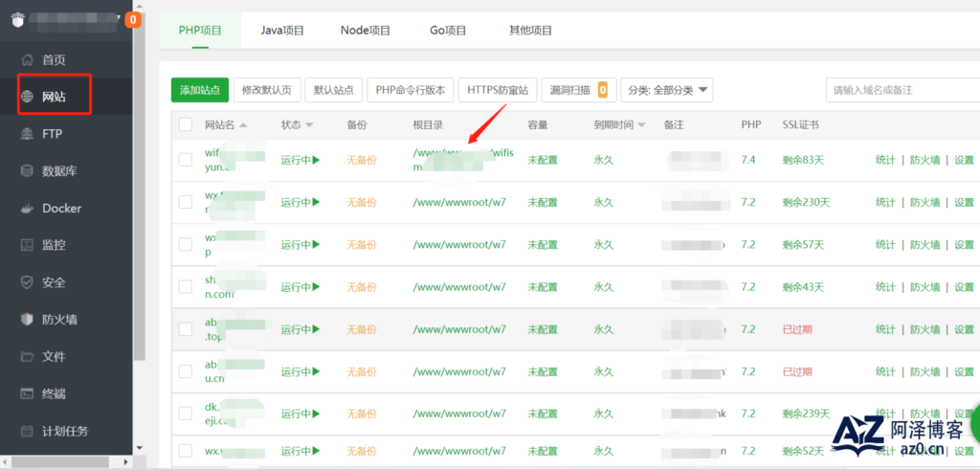This screenshot has width=980, height=470.
Task: Toggle 运行中 status in the 剩余239天 row
Action: point(301,414)
